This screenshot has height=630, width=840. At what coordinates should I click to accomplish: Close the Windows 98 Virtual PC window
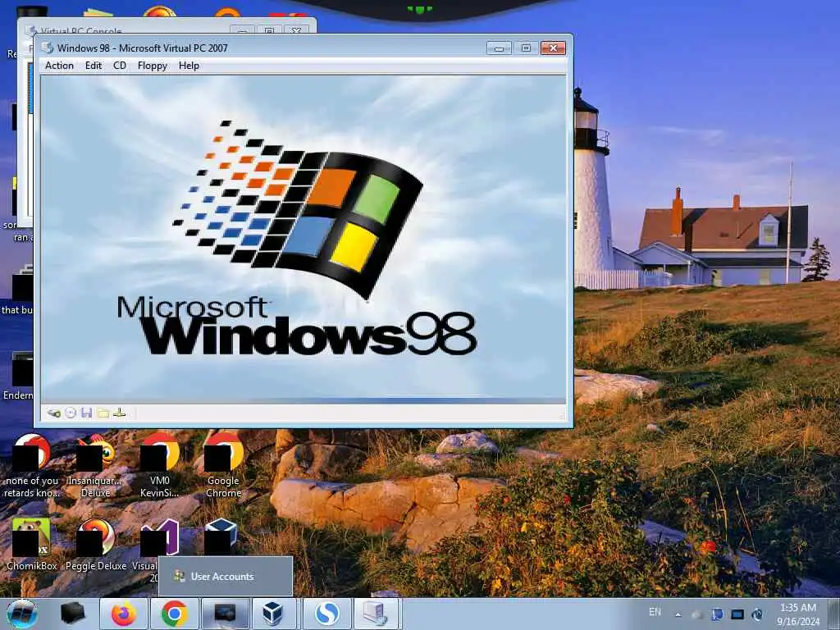[x=553, y=48]
